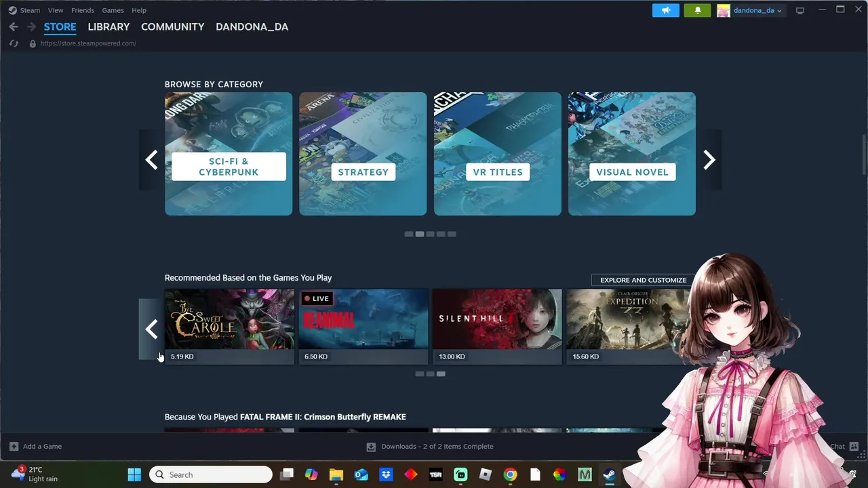Click the 5.19 KD price label
868x488 pixels.
182,357
